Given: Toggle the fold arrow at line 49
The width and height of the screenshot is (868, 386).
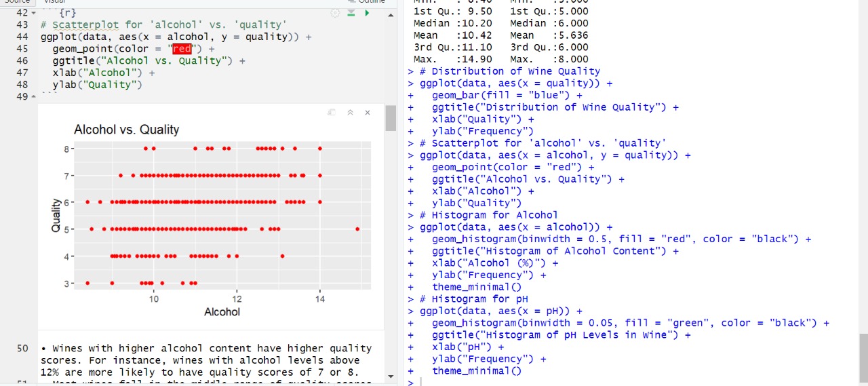Looking at the screenshot, I should tap(35, 97).
